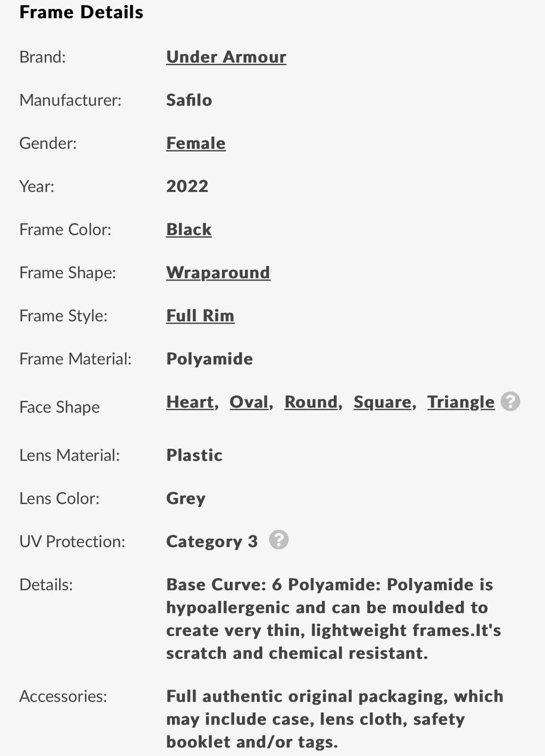This screenshot has height=756, width=545.
Task: Open the Square face shape link
Action: point(382,402)
